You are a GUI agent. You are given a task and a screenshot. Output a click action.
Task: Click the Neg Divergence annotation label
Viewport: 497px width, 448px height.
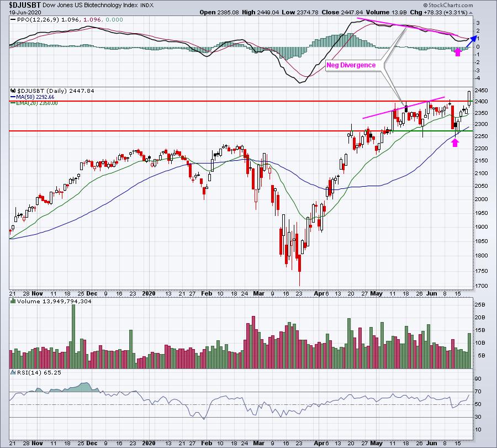(351, 65)
